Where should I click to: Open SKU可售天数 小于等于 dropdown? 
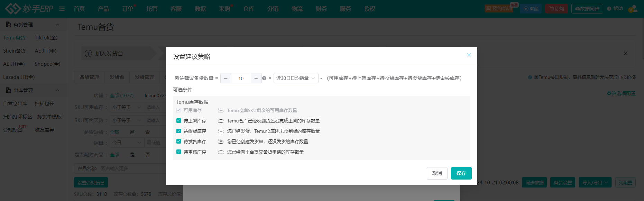(x=127, y=120)
